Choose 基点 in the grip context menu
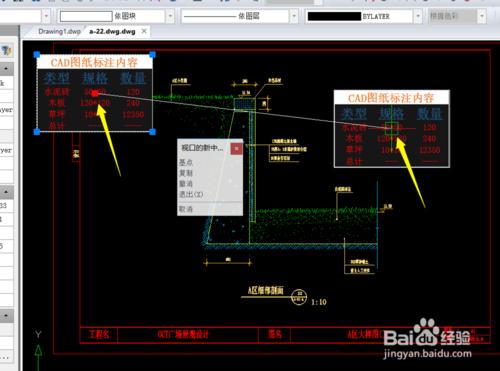The width and height of the screenshot is (500, 371). pyautogui.click(x=186, y=163)
